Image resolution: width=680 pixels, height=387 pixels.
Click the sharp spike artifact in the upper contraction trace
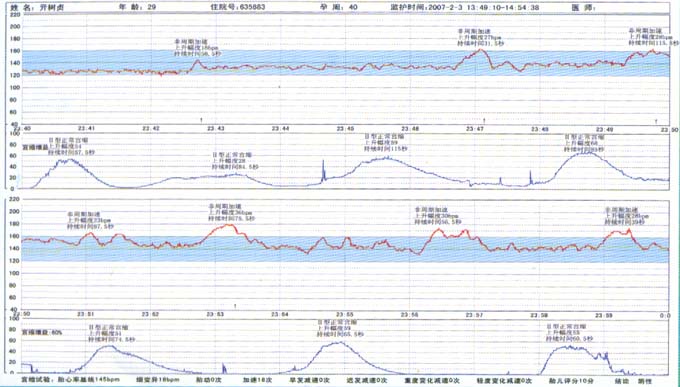pos(323,171)
